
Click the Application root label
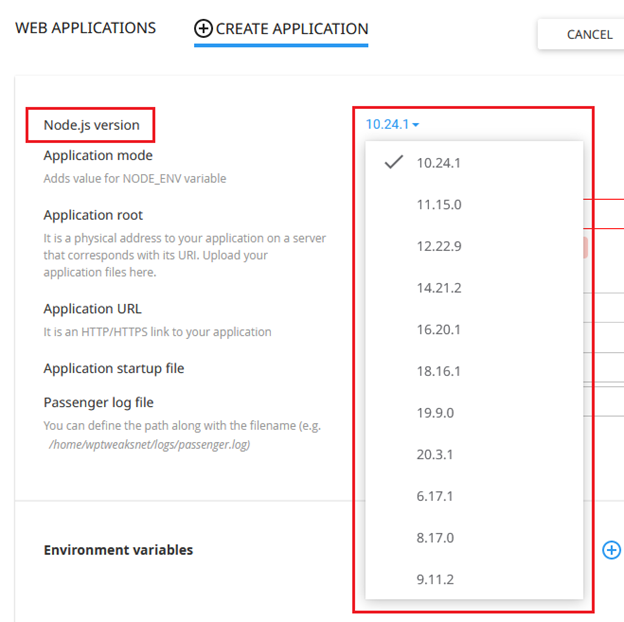pyautogui.click(x=93, y=215)
